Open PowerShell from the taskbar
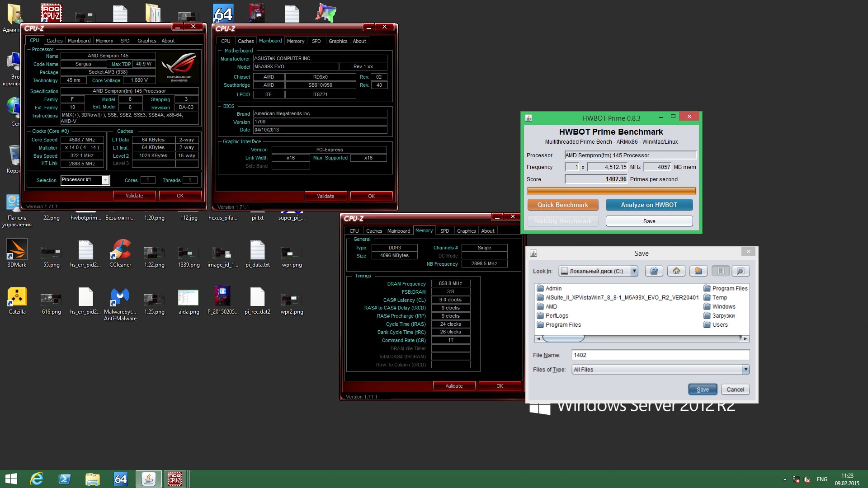Screen dimensions: 868x488 click(65, 479)
